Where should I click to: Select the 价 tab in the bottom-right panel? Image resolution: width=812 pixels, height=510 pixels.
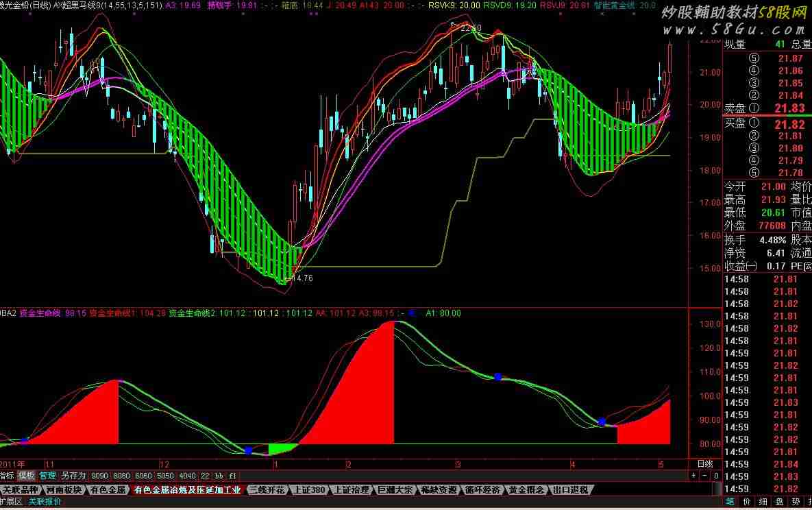click(747, 502)
